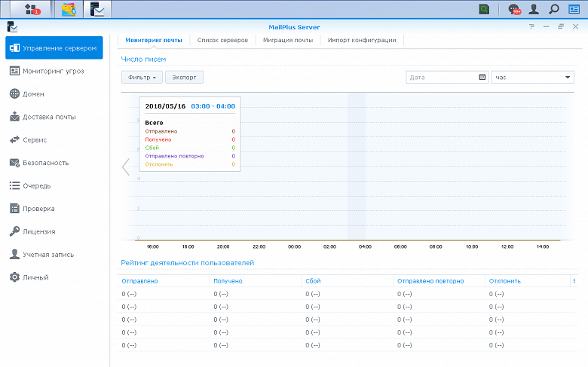
Task: Open the Безопасность sidebar item
Action: 45,163
